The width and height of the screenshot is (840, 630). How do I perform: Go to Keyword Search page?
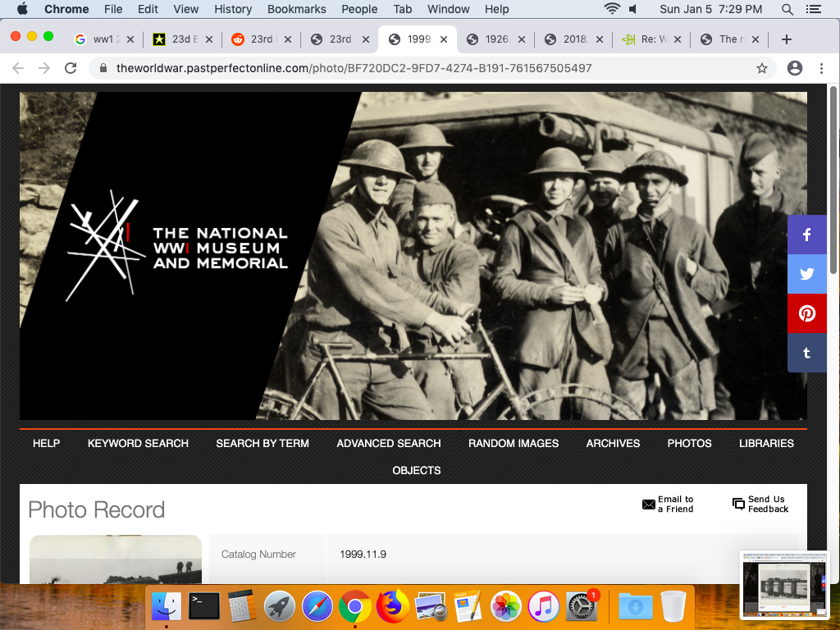coord(138,443)
